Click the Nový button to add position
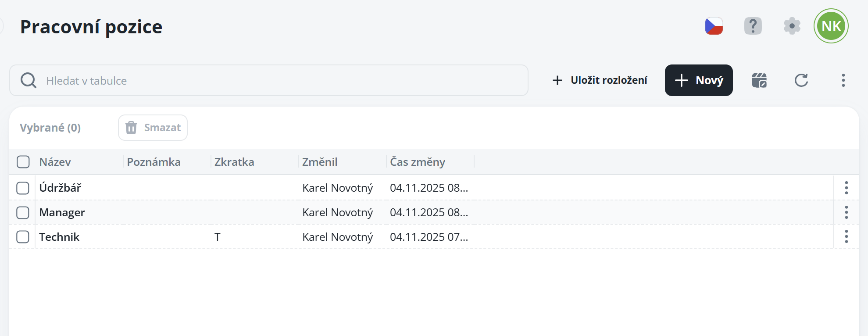 pos(698,80)
